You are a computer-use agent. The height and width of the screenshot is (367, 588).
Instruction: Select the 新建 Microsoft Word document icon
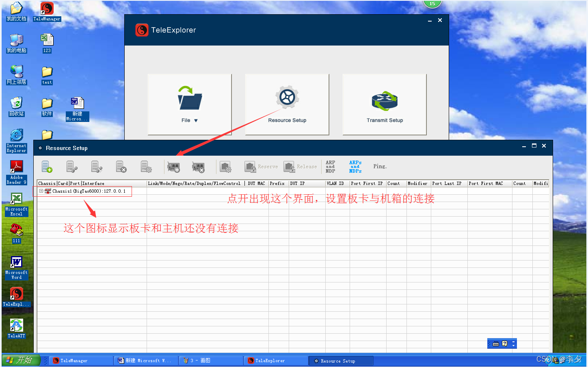[77, 109]
